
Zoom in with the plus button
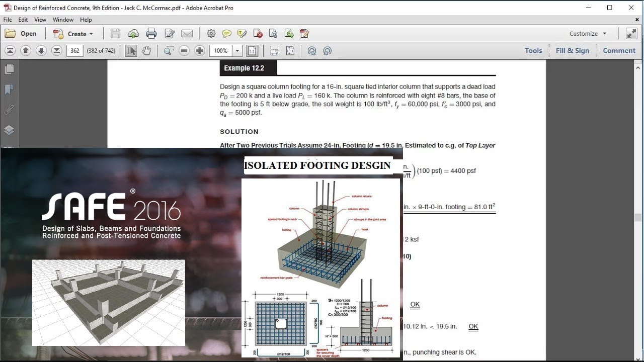(200, 51)
